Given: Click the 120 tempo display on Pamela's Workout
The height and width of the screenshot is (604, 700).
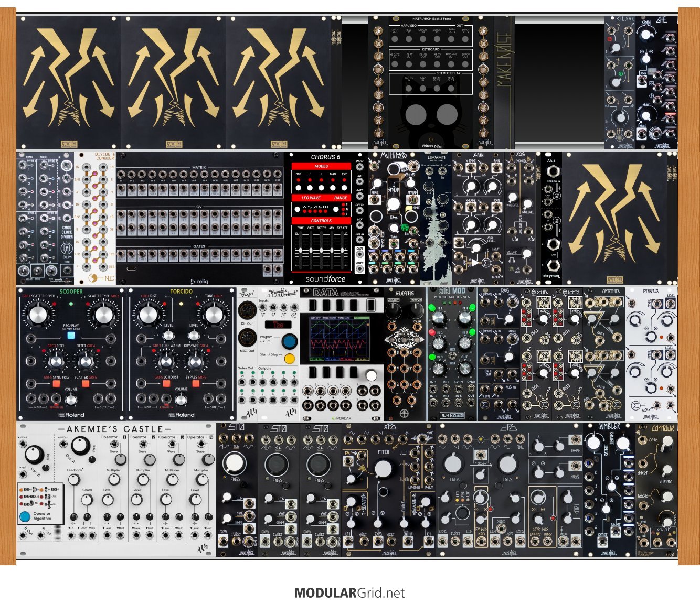Looking at the screenshot, I should click(x=278, y=325).
